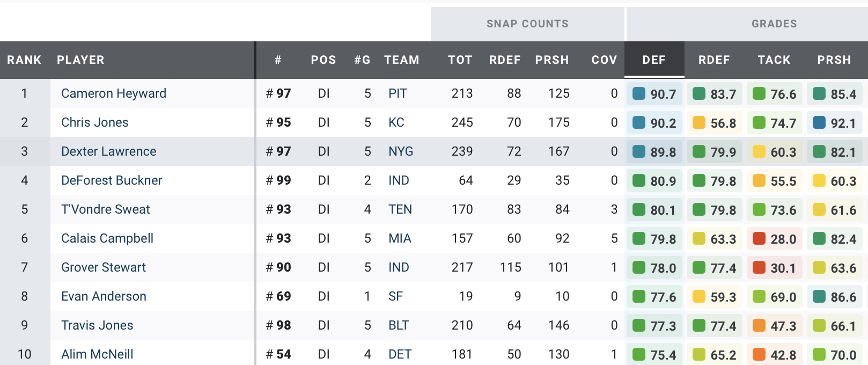868x365 pixels.
Task: Sort by the TEAM column header
Action: 401,60
